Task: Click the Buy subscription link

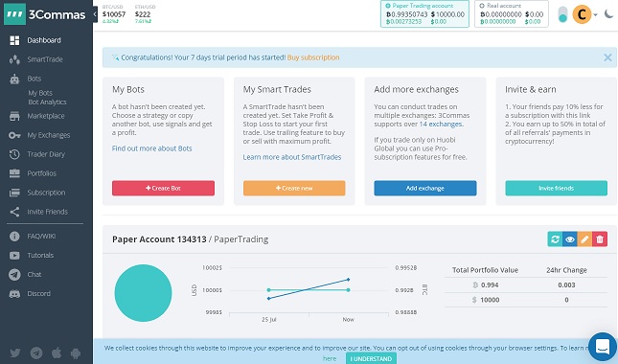Action: pos(313,57)
